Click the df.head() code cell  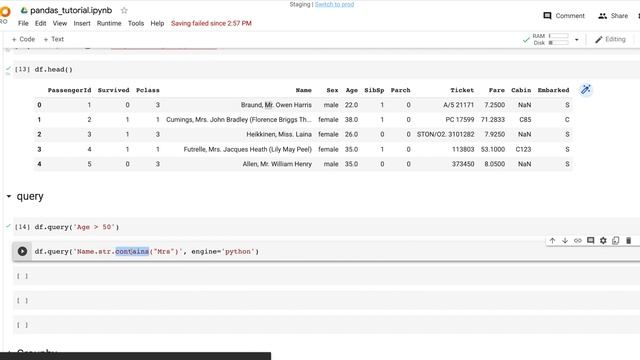(327, 69)
